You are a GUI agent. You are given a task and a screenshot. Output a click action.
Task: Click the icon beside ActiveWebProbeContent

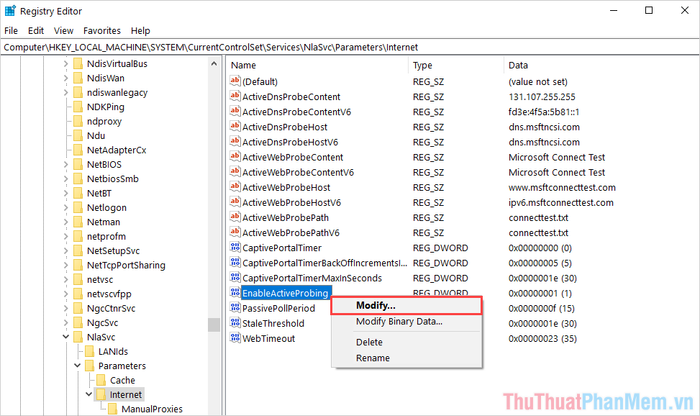(235, 157)
